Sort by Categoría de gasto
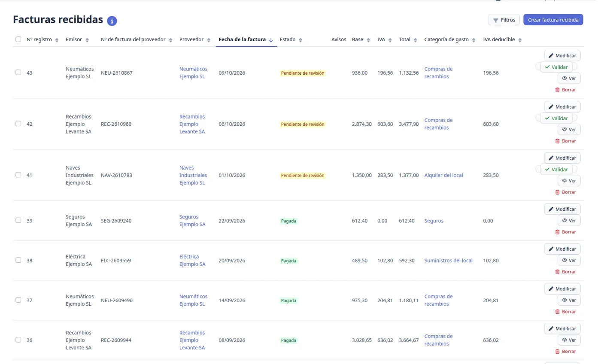601x364 pixels. point(450,39)
